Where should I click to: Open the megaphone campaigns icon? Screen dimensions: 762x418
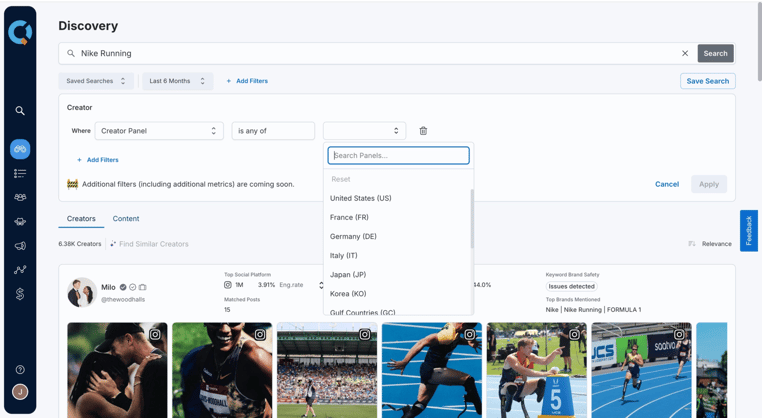tap(20, 246)
